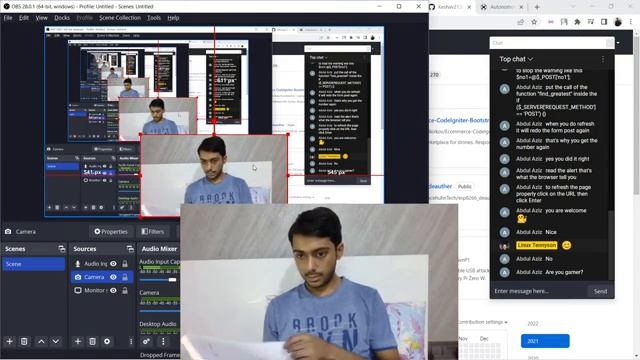Open source properties gear in Sources toolbar
Screen dimensions: 640x360
point(107,341)
